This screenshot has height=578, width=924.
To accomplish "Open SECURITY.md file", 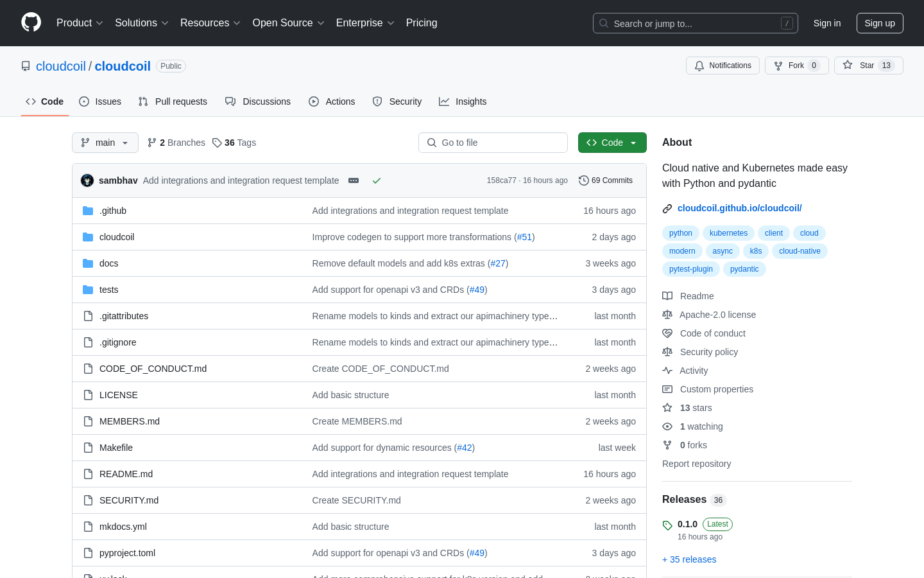I will tap(129, 500).
